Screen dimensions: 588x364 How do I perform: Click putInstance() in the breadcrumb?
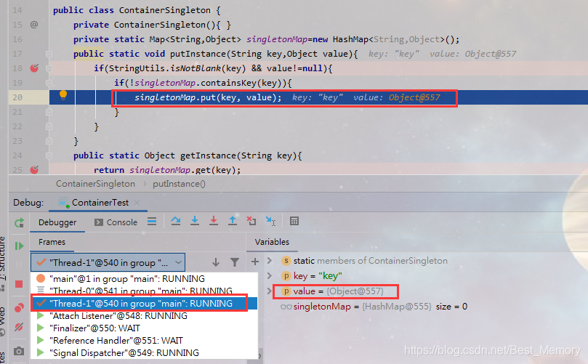(179, 184)
